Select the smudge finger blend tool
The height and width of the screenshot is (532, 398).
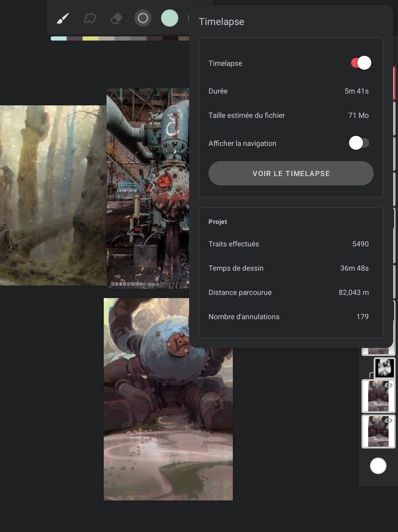click(x=90, y=18)
